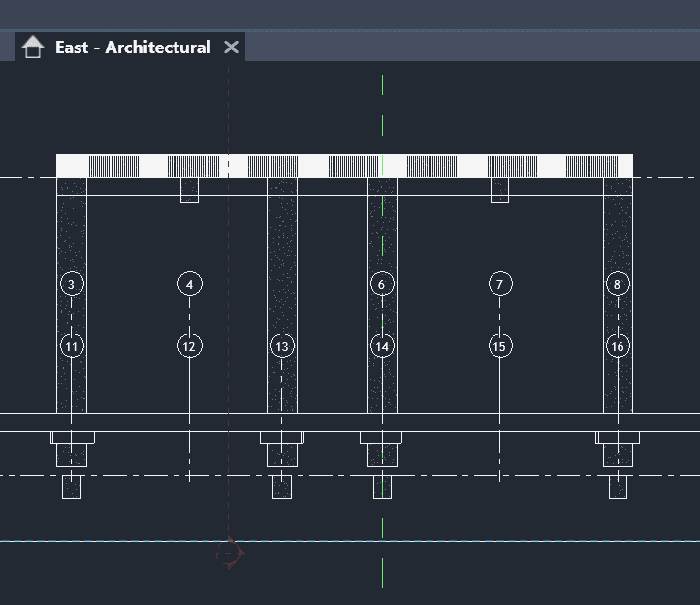This screenshot has width=700, height=605.
Task: Select grid bubble number 13
Action: click(x=281, y=346)
